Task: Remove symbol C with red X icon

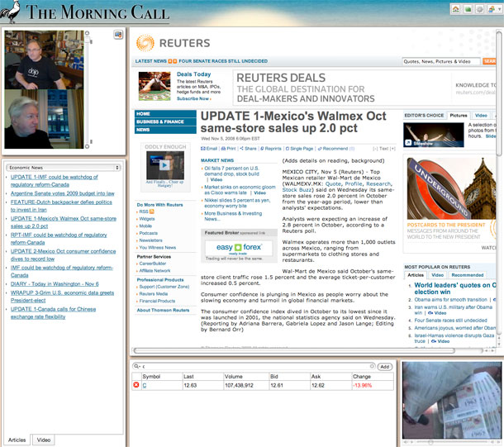Action: click(136, 385)
